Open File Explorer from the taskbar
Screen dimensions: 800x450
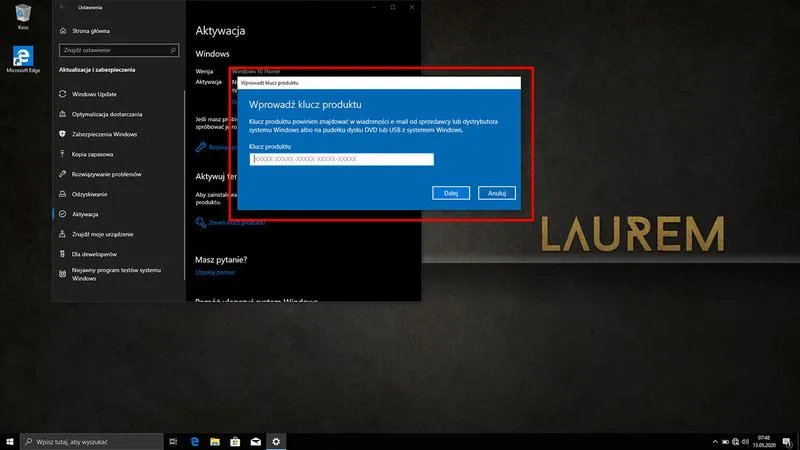point(215,441)
